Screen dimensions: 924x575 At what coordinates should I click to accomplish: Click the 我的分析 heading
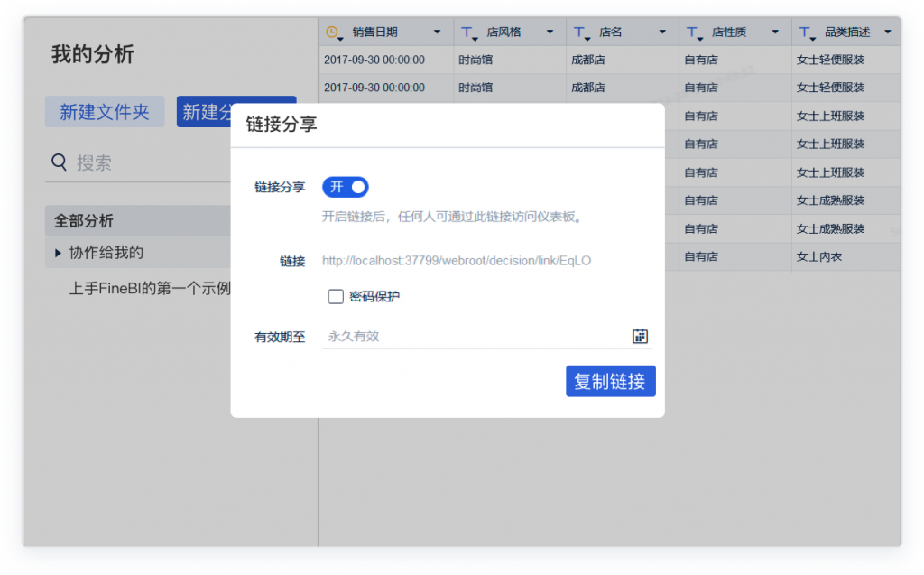[93, 54]
